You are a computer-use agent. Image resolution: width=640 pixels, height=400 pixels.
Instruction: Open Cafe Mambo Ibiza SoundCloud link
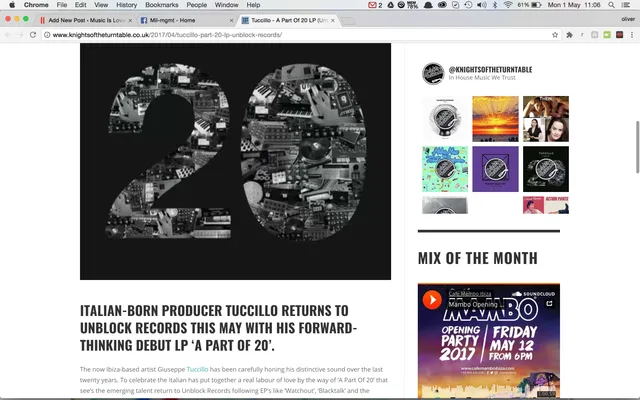click(470, 293)
